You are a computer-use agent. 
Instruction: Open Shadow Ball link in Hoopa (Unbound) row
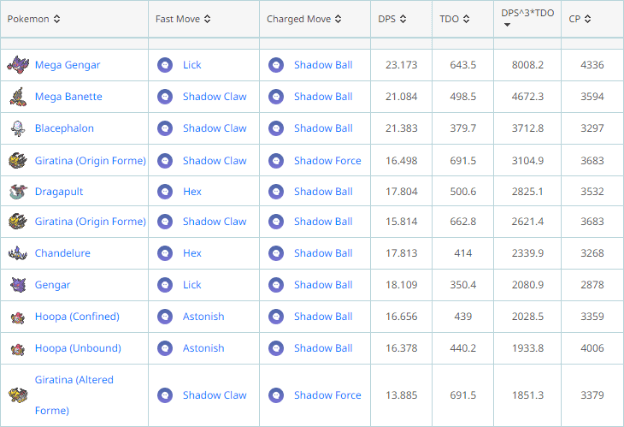(323, 348)
